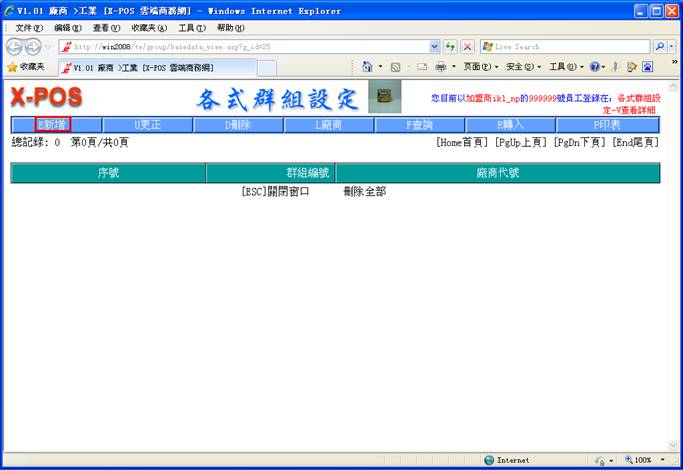Click the Refresh page icon
This screenshot has height=470, width=683.
(450, 47)
